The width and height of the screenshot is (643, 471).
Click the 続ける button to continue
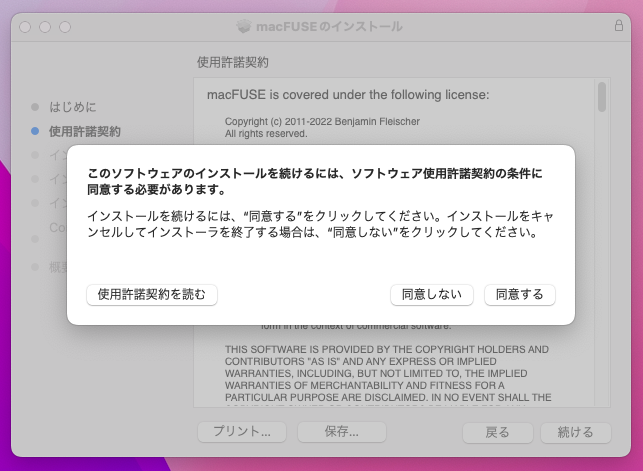click(x=575, y=432)
